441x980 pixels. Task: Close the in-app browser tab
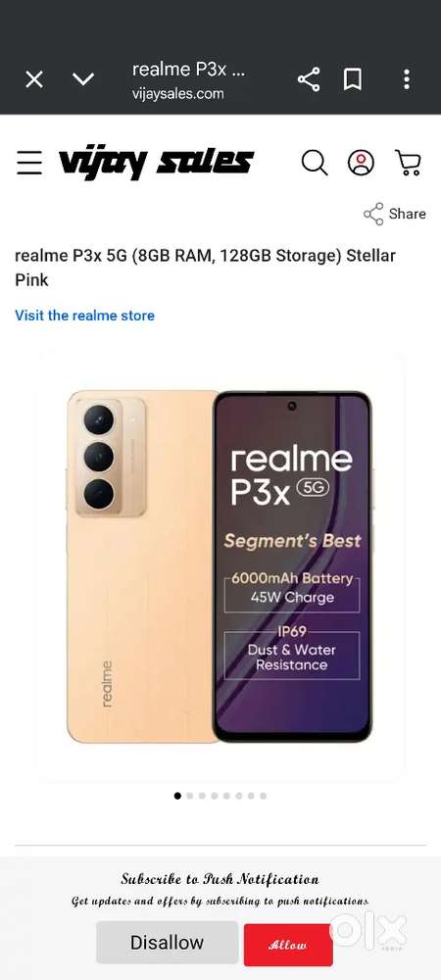[33, 79]
